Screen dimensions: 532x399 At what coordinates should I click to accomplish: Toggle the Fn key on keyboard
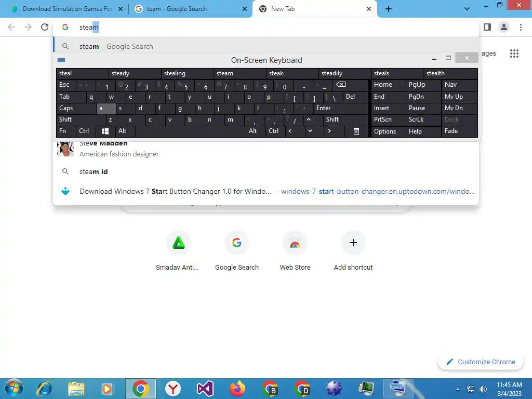click(66, 131)
